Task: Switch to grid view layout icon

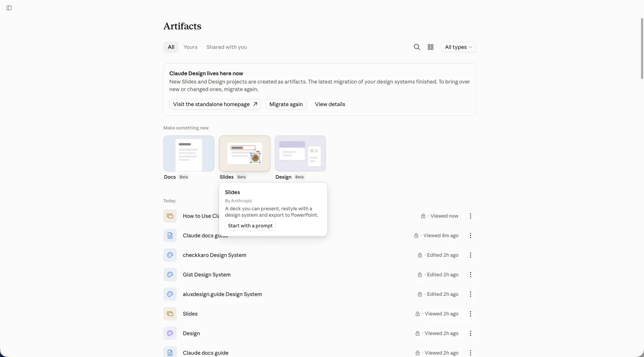Action: point(431,47)
